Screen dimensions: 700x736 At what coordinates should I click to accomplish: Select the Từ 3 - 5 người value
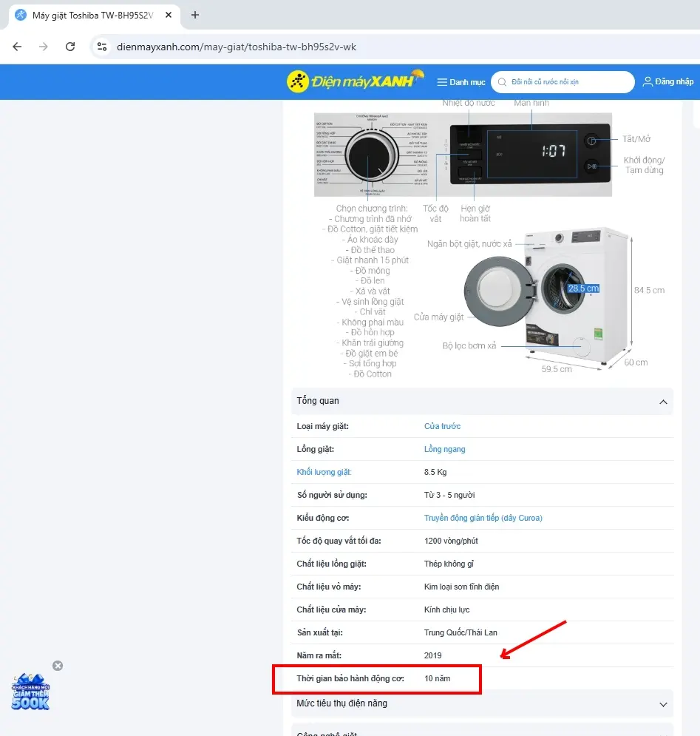point(449,495)
